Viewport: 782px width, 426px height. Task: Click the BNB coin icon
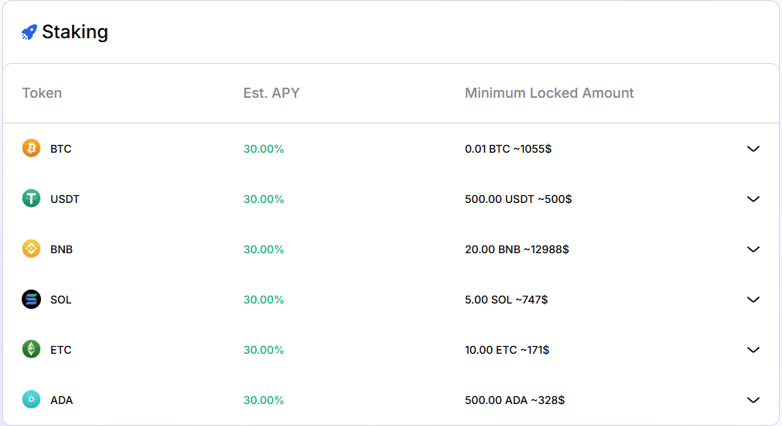coord(31,248)
